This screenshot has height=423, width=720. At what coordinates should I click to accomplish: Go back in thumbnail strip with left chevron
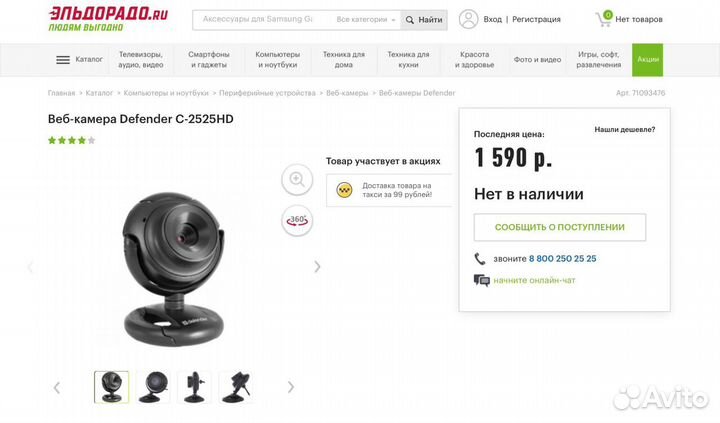56,388
